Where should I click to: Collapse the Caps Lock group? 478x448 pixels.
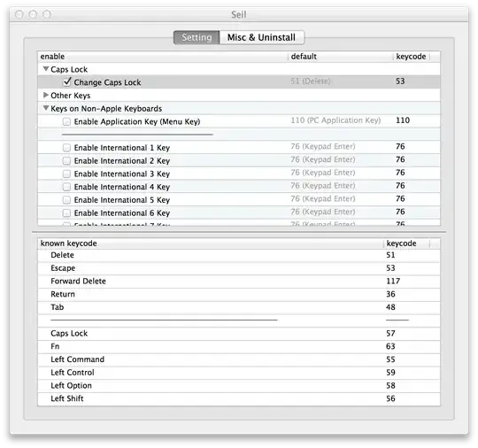pyautogui.click(x=46, y=69)
